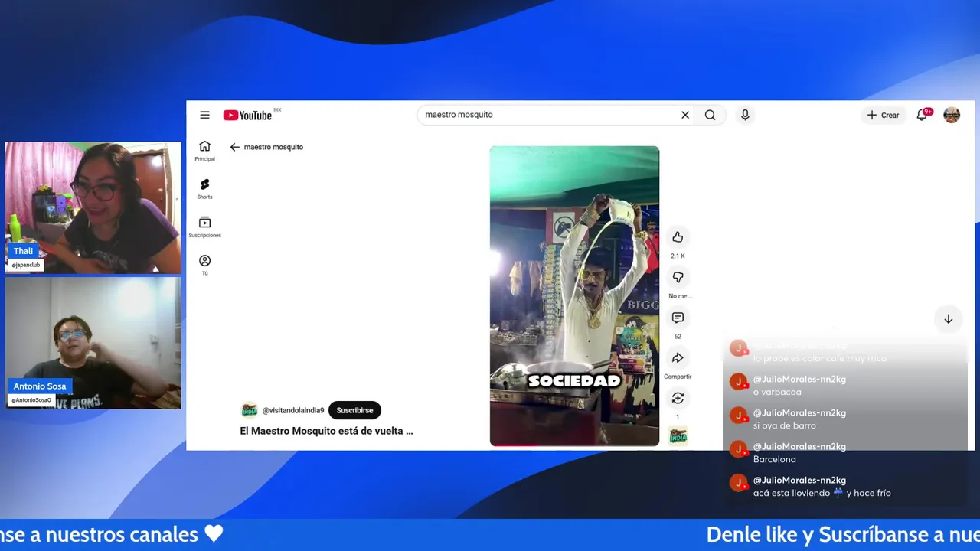
Task: Click the chat message 'o varbacoa'
Action: [x=777, y=392]
